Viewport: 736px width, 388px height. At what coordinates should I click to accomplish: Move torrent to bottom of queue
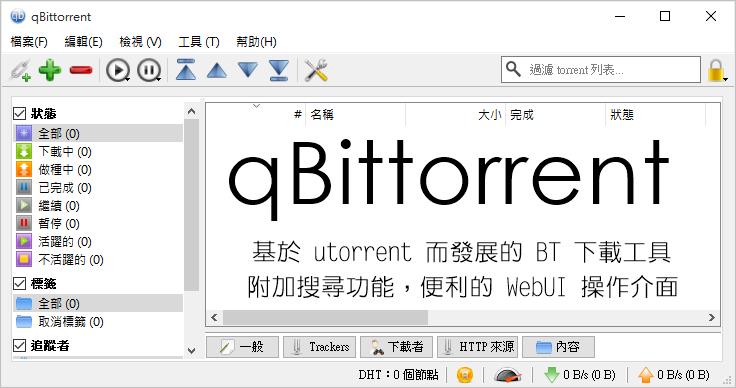point(279,70)
